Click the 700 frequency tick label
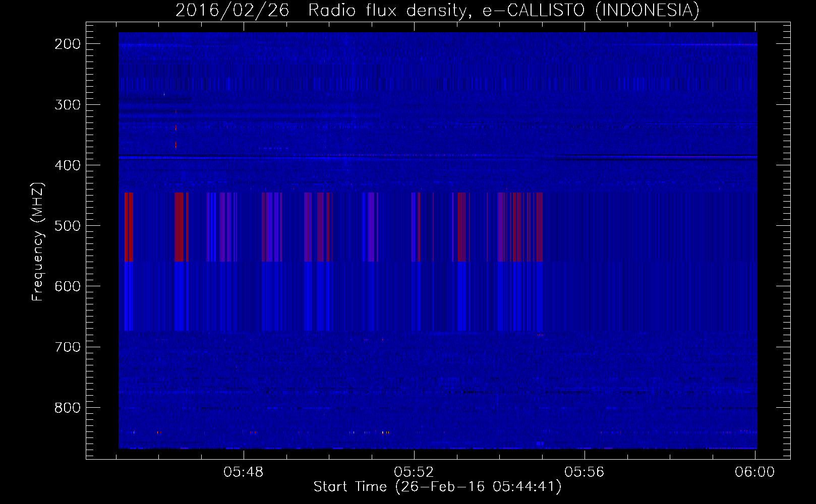 [x=68, y=347]
